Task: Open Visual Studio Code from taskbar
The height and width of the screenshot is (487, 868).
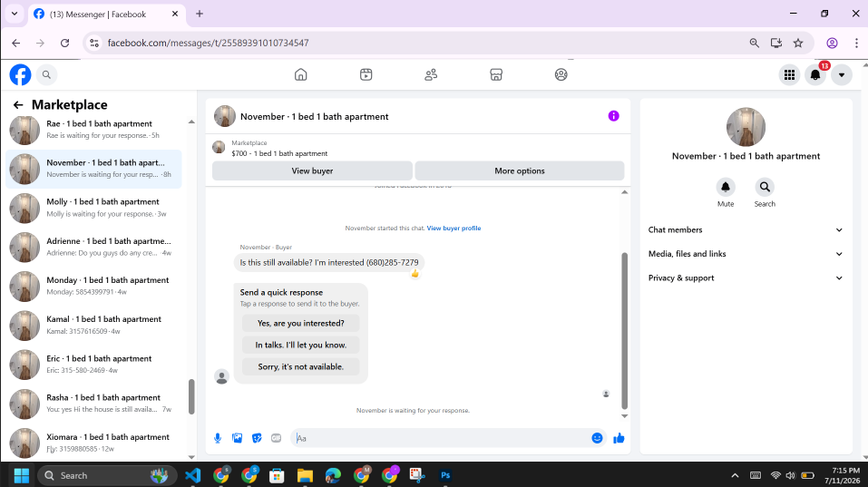Action: pyautogui.click(x=192, y=475)
